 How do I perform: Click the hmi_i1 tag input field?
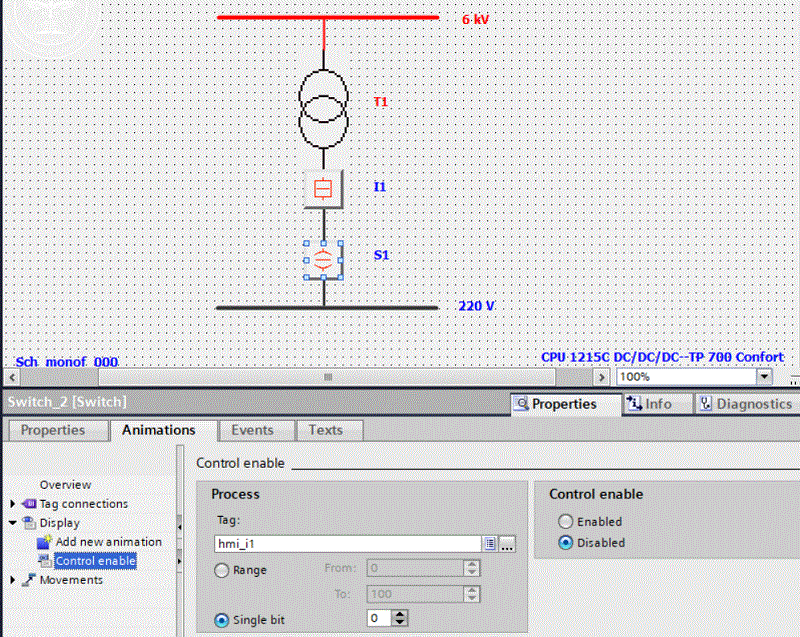coord(346,544)
